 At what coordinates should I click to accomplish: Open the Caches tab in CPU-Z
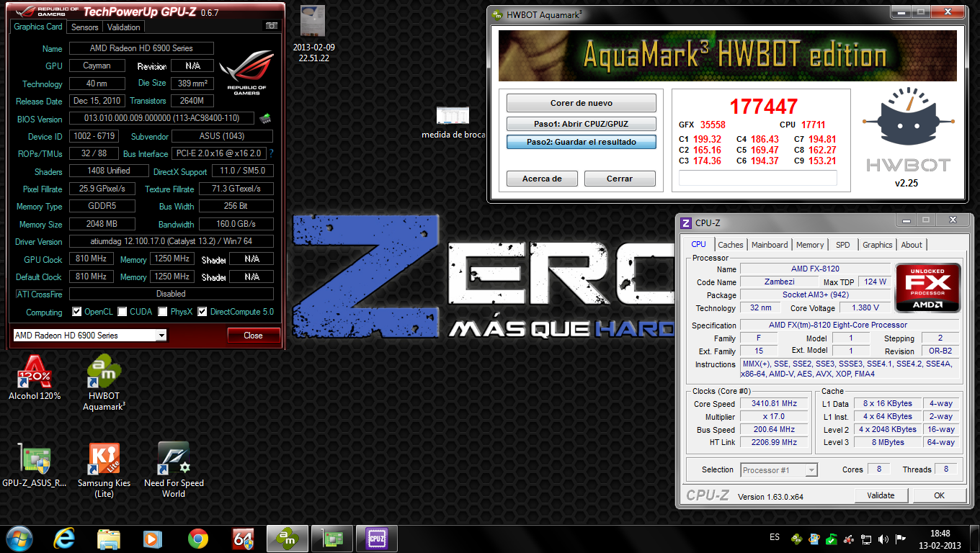coord(731,245)
